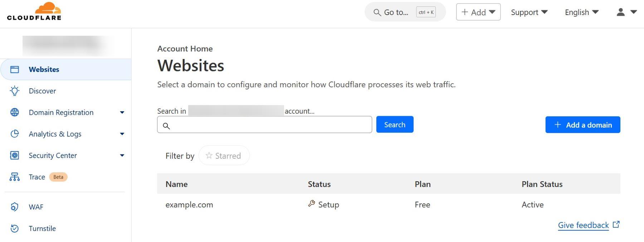644x242 pixels.
Task: Open the English language dropdown
Action: [581, 12]
